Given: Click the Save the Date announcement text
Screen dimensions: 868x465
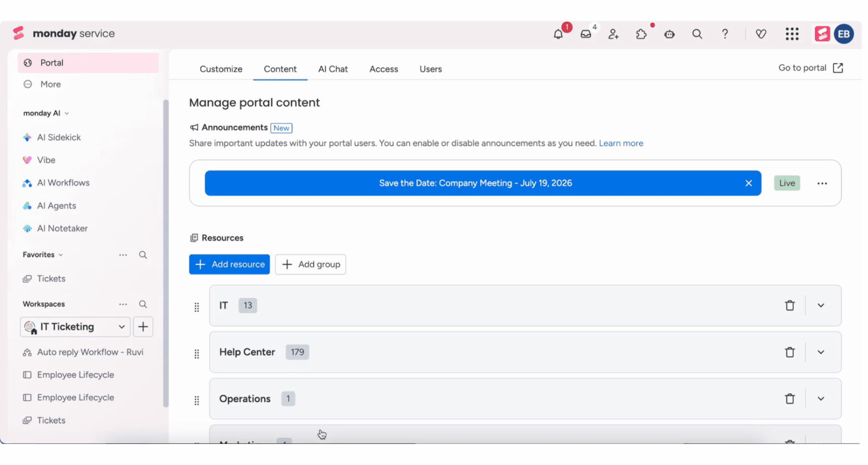Looking at the screenshot, I should tap(476, 183).
